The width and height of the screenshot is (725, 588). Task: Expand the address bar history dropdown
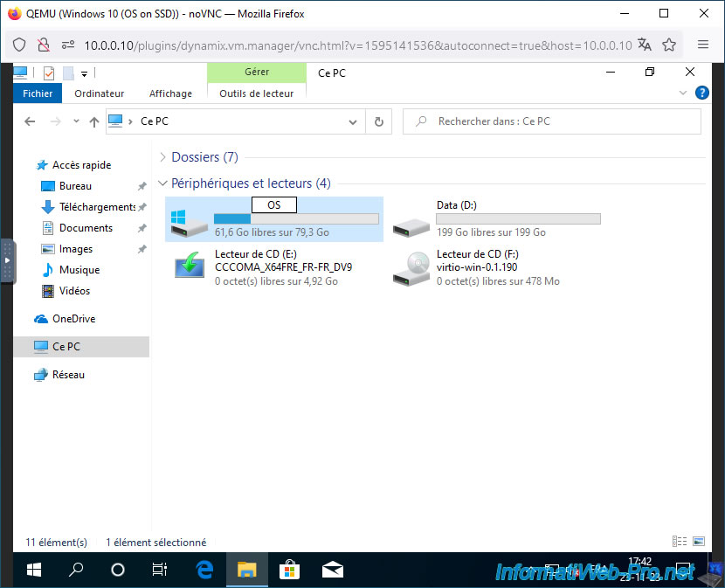(353, 122)
